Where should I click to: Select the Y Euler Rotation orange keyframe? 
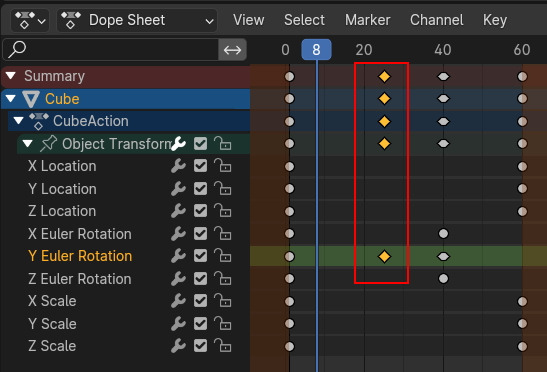pos(384,256)
